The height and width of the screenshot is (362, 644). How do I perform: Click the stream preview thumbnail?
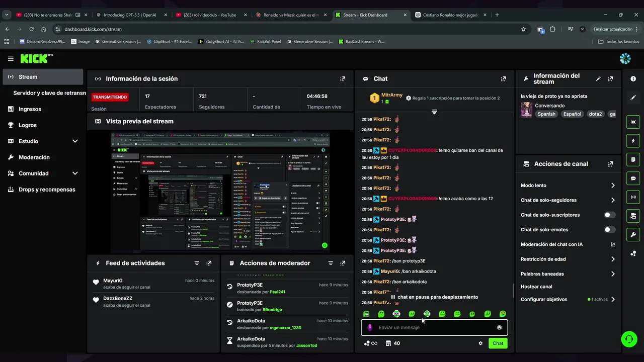click(220, 192)
